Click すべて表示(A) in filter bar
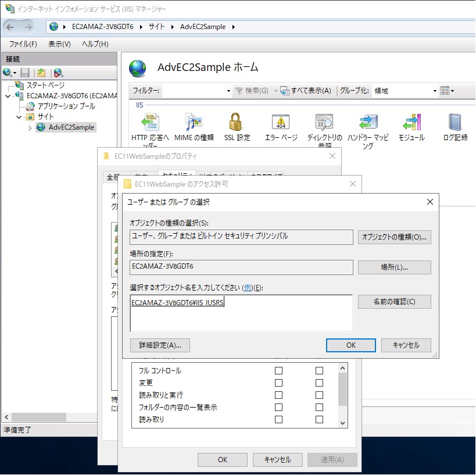Image resolution: width=476 pixels, height=475 pixels. (306, 91)
